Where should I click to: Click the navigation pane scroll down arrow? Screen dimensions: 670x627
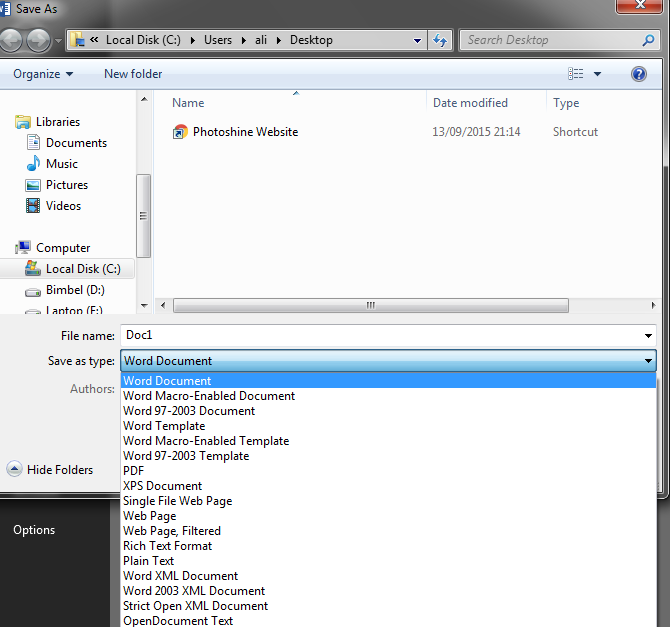pos(144,306)
